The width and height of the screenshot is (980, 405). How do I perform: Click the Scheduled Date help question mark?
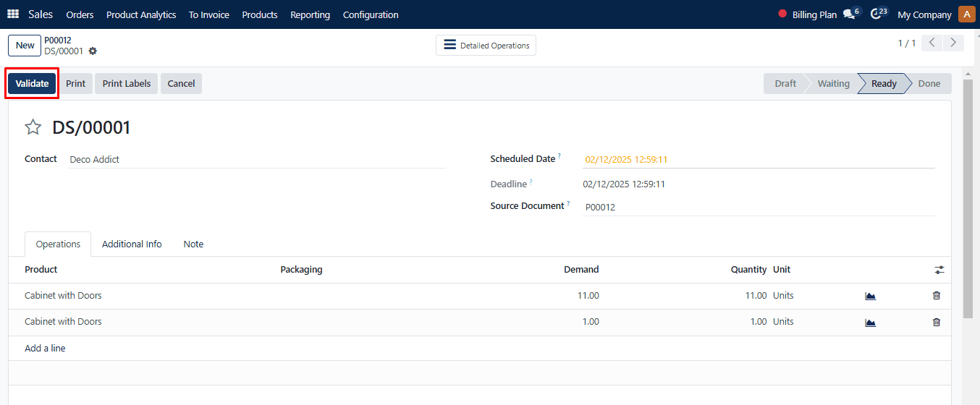[x=559, y=156]
